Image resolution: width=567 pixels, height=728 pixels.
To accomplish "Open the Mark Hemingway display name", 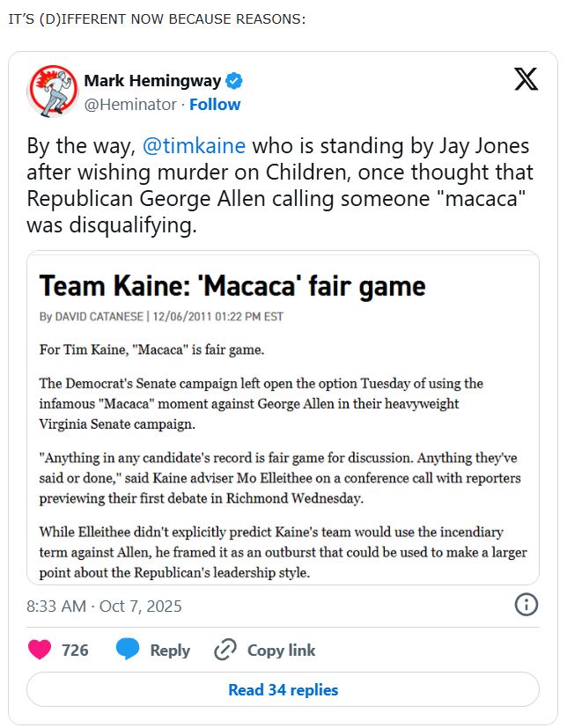I will tap(153, 81).
